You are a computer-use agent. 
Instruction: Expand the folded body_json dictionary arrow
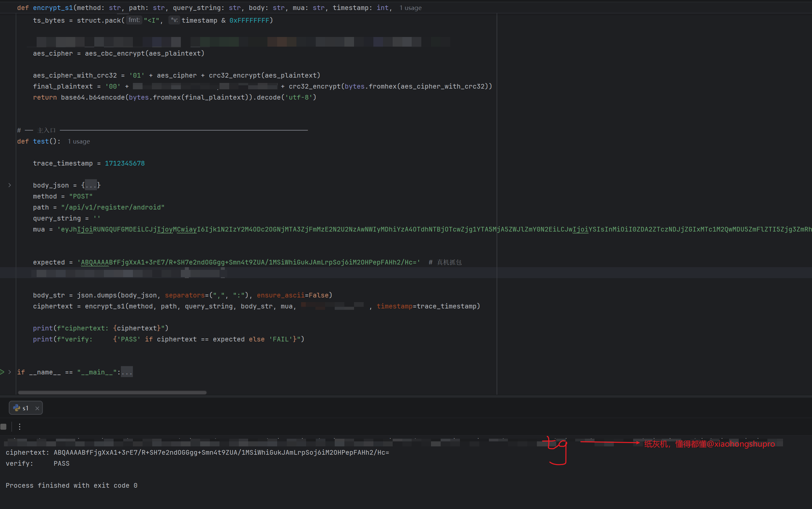pos(10,185)
